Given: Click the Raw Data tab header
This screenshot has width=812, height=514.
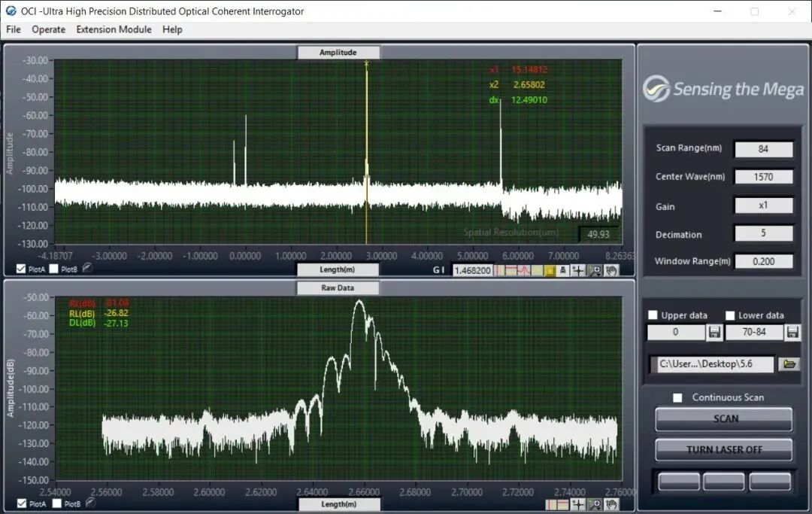Looking at the screenshot, I should [338, 287].
